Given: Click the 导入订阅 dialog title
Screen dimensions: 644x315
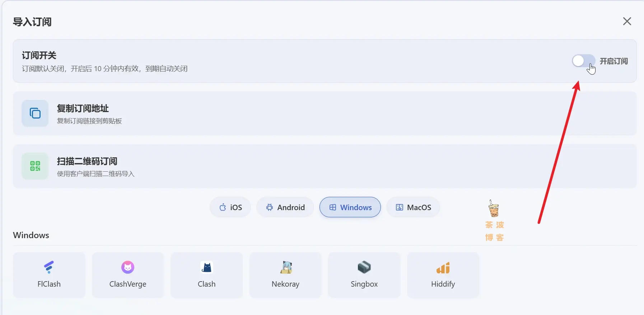Looking at the screenshot, I should [x=32, y=22].
